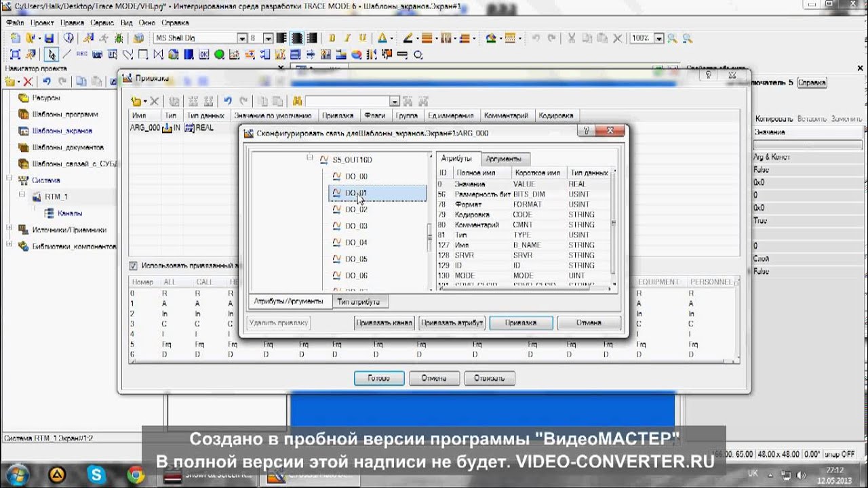
Task: Select Шаблоны_программ in project navigator
Action: coord(65,114)
